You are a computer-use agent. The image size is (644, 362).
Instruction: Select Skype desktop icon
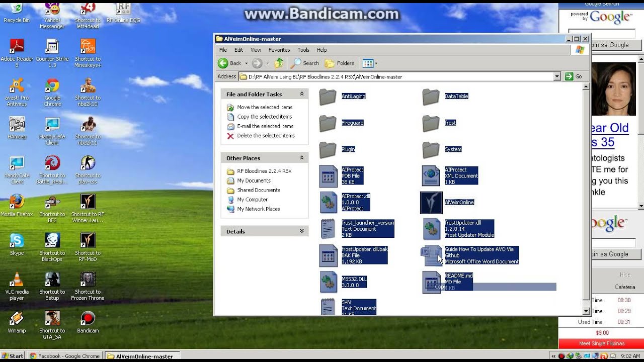click(17, 244)
